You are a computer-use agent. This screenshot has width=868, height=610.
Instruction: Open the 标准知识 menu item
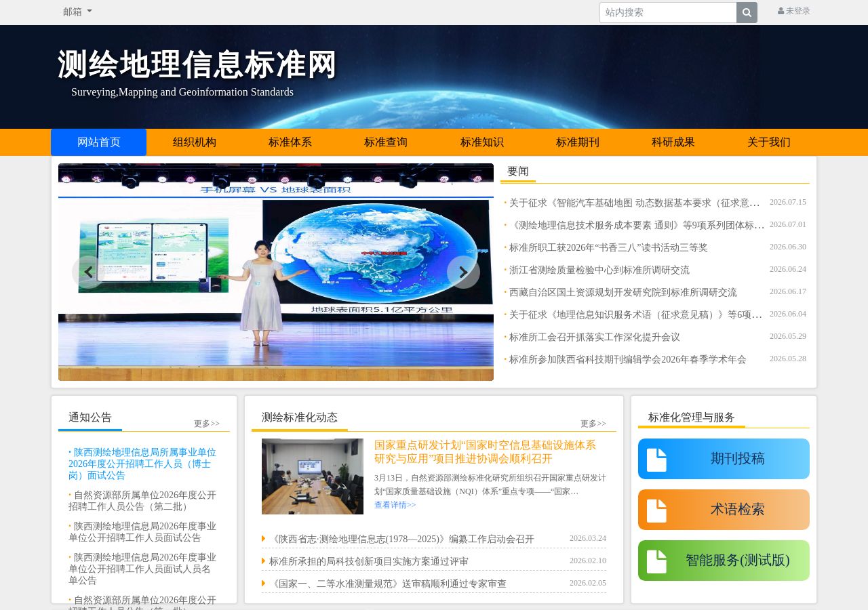click(482, 142)
